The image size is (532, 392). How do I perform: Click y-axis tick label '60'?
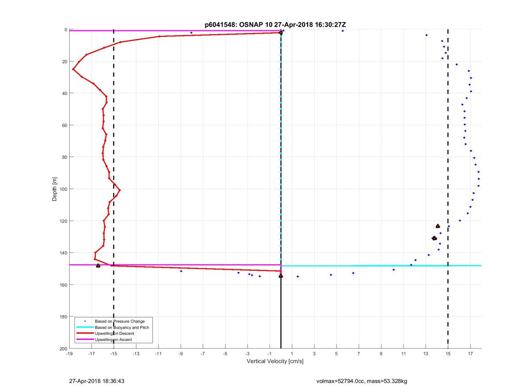click(65, 125)
